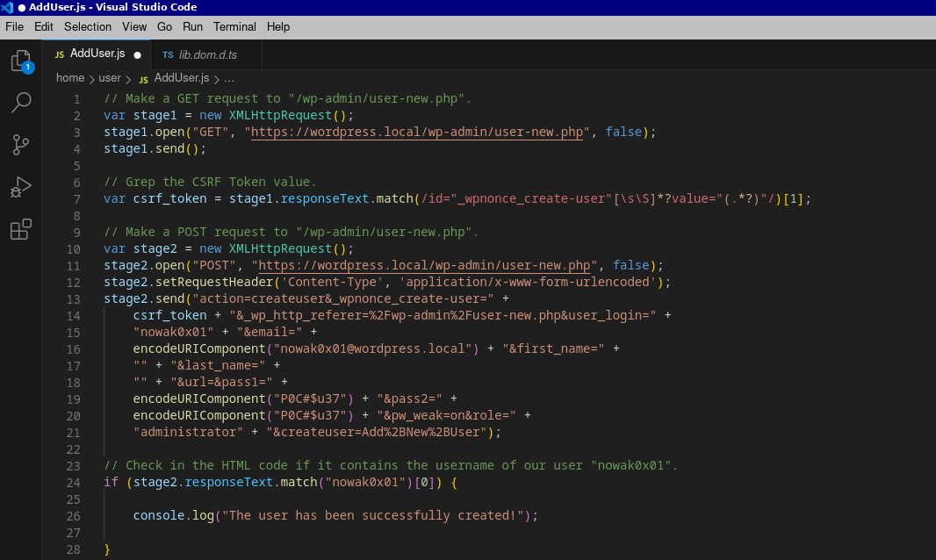Open the Terminal menu
The height and width of the screenshot is (560, 936).
[x=234, y=27]
